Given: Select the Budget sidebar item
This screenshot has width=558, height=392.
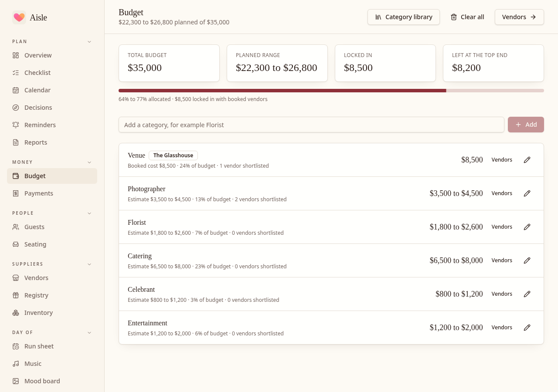Looking at the screenshot, I should (x=52, y=176).
